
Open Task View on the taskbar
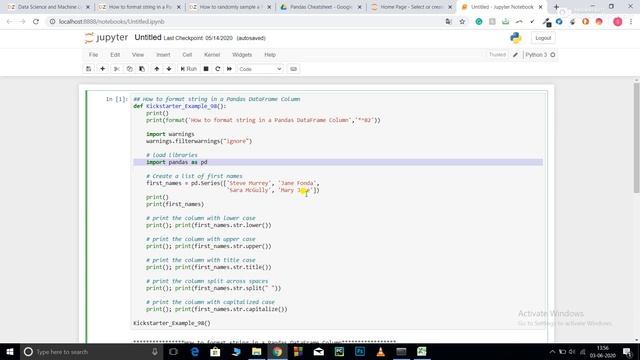[x=173, y=351]
